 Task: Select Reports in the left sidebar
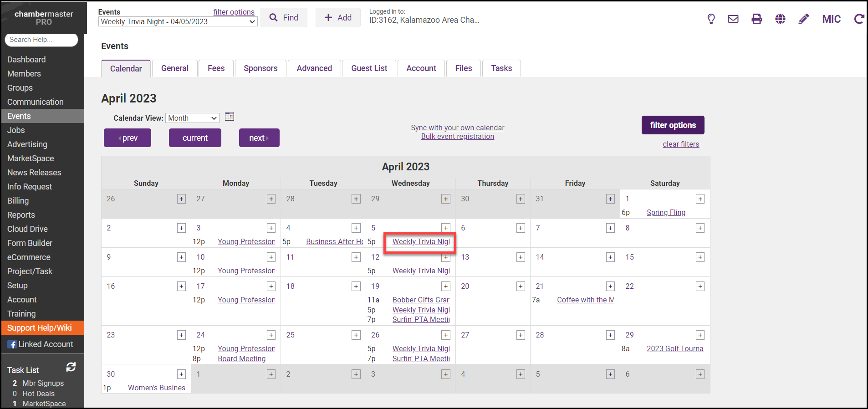pyautogui.click(x=21, y=215)
